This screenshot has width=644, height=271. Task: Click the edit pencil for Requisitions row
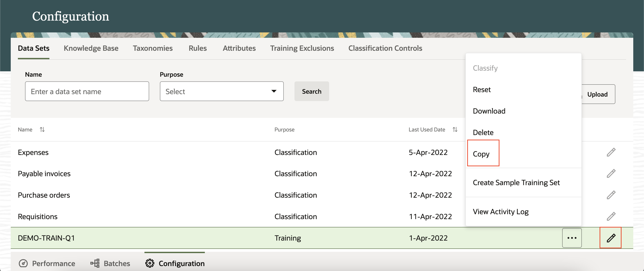click(x=611, y=216)
